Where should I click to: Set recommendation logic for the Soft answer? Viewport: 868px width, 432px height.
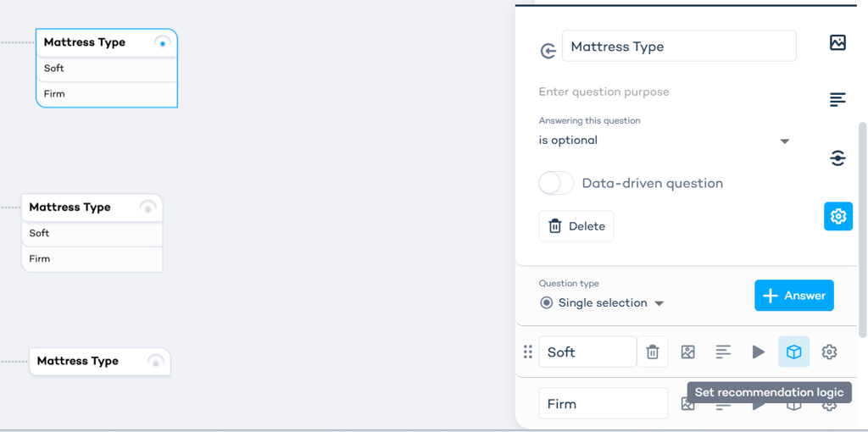point(793,352)
